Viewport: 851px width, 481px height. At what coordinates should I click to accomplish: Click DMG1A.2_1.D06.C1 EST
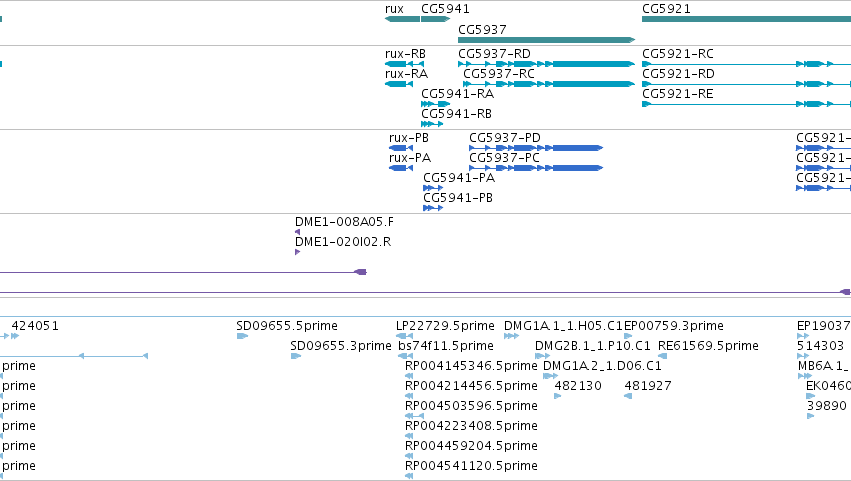point(602,366)
